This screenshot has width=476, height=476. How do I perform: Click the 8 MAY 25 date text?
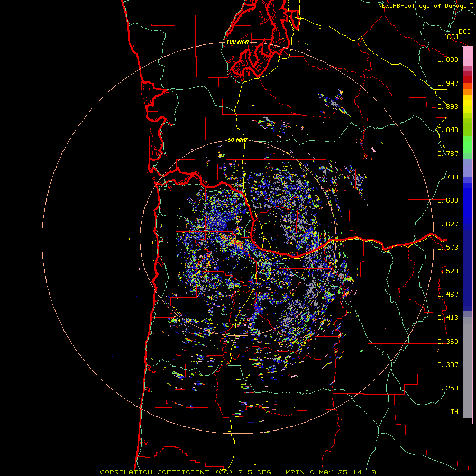point(329,472)
